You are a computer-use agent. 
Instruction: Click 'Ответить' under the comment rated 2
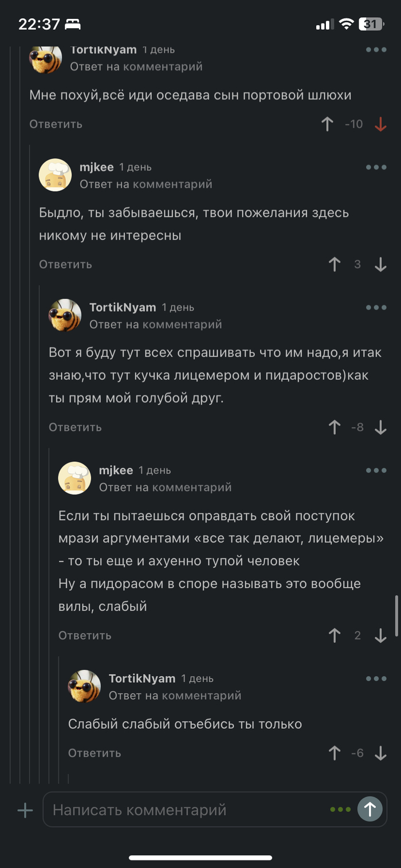click(x=85, y=635)
